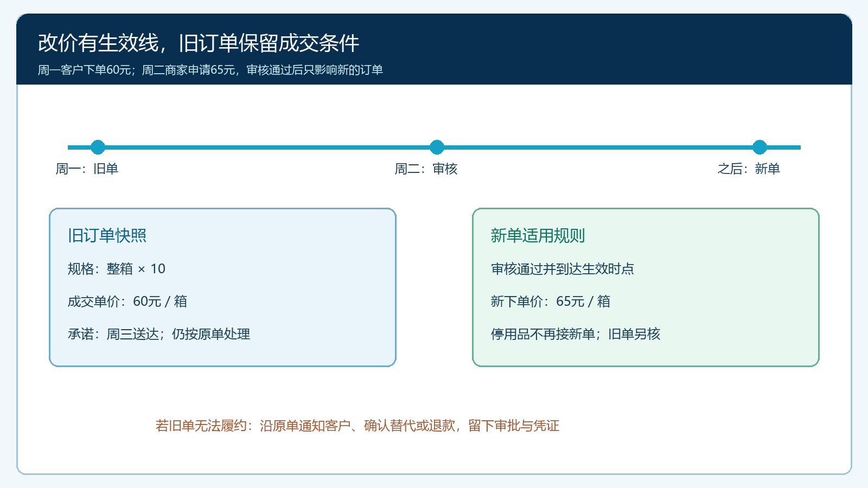Click the slide title 改价有生效线，旧订单保留成交条件
The image size is (868, 488).
point(199,43)
